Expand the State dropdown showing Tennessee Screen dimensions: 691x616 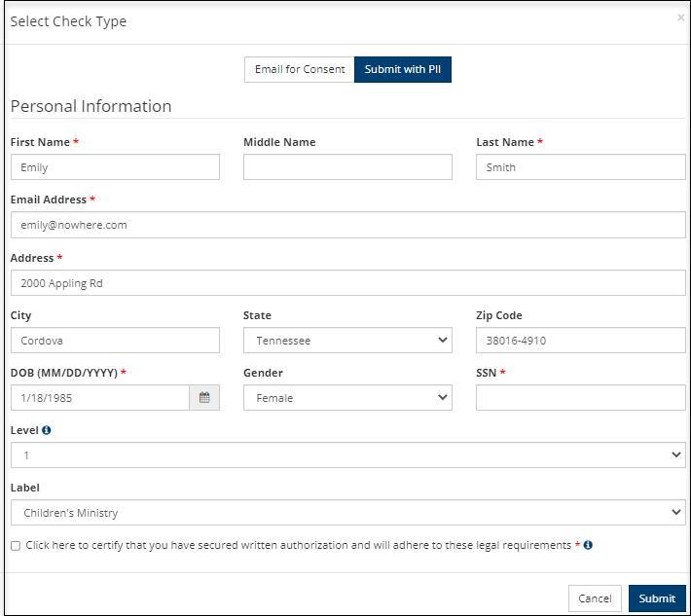click(x=347, y=341)
